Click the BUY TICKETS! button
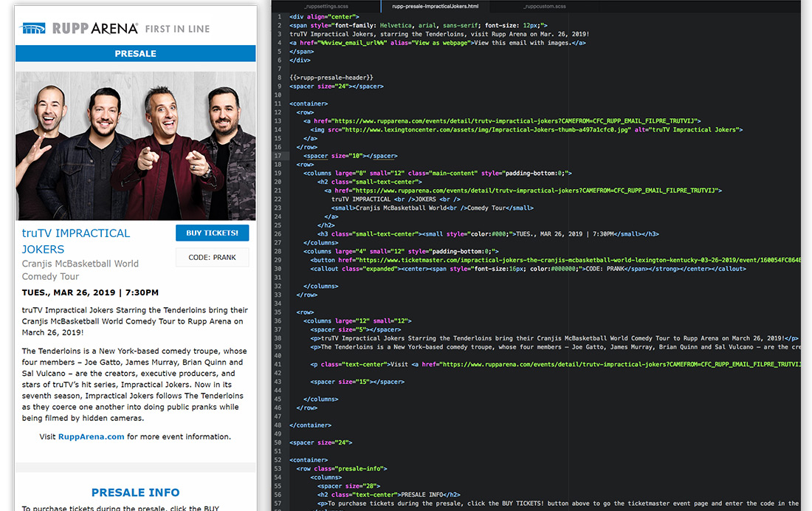This screenshot has width=812, height=511. tap(213, 233)
